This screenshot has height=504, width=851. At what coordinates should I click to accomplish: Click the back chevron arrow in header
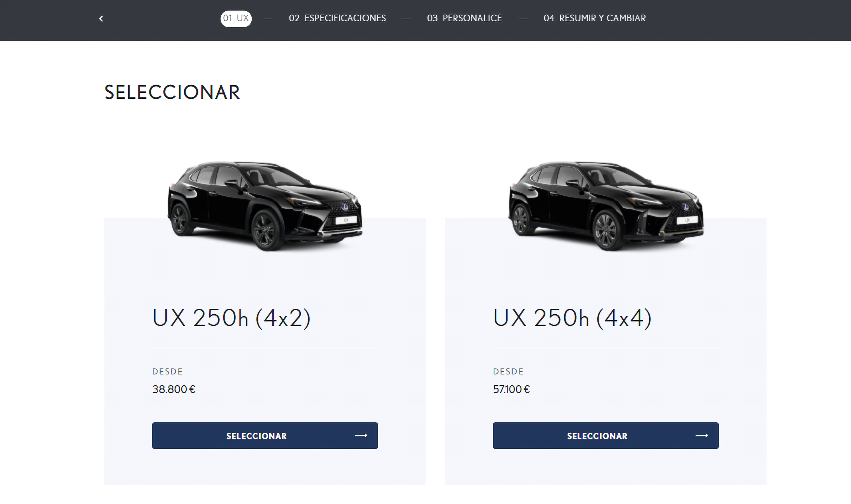(101, 19)
